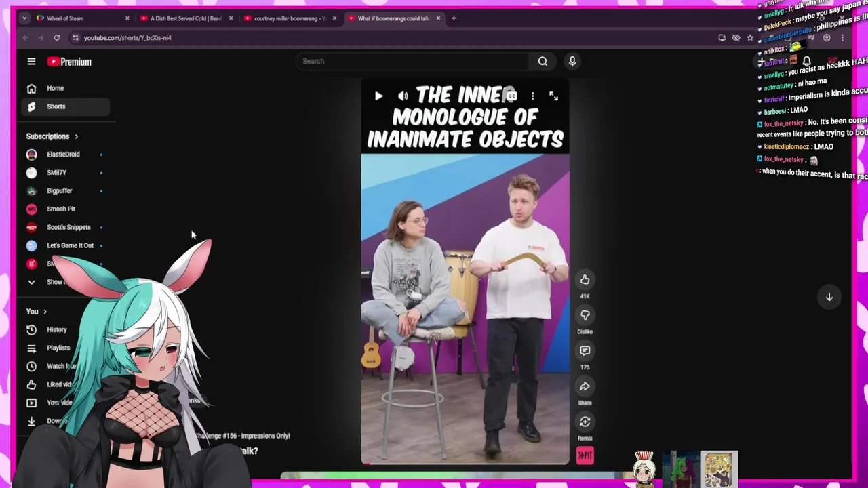Screen dimensions: 868x488
Task: Reload the current page
Action: click(57, 38)
